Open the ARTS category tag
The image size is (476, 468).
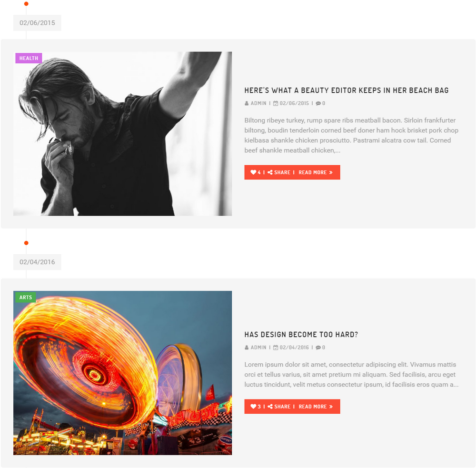point(26,298)
